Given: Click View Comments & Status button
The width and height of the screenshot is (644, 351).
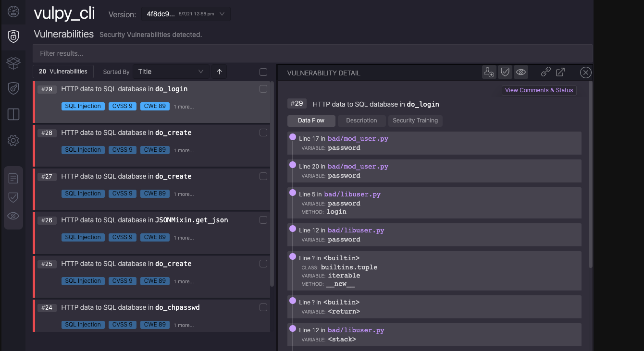Looking at the screenshot, I should pyautogui.click(x=539, y=90).
